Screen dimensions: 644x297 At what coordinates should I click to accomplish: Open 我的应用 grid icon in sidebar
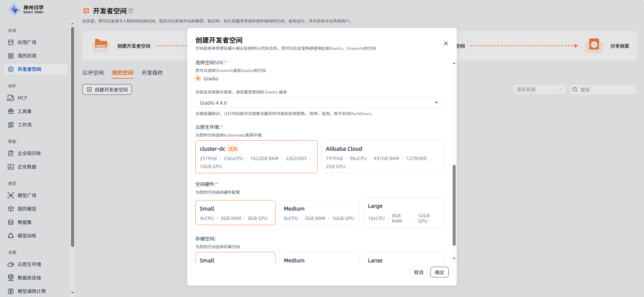pyautogui.click(x=11, y=56)
